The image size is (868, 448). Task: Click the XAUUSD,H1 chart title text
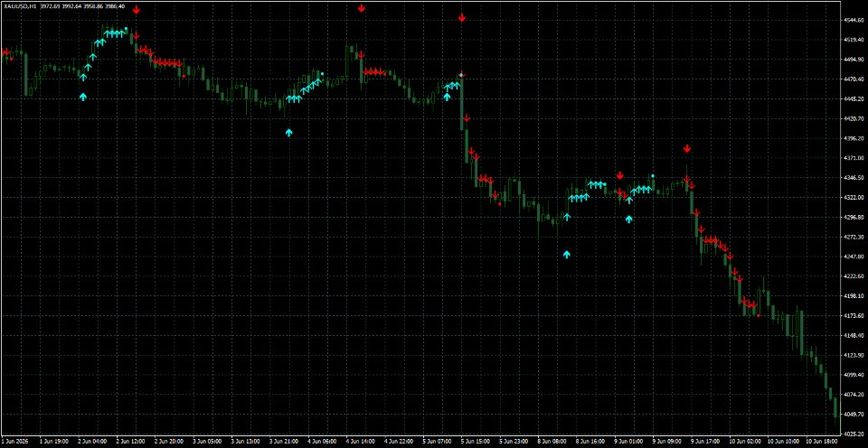tap(19, 6)
